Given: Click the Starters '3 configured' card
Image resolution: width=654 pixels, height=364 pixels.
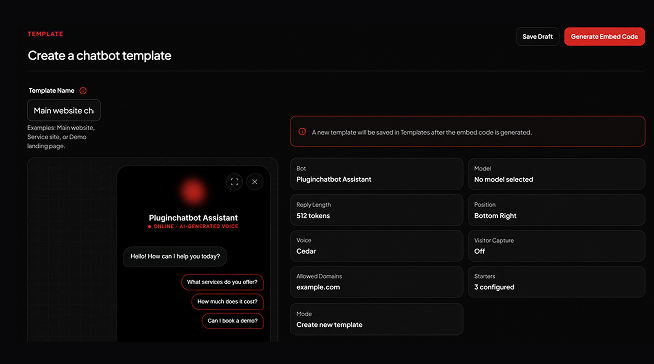Looking at the screenshot, I should pos(556,282).
